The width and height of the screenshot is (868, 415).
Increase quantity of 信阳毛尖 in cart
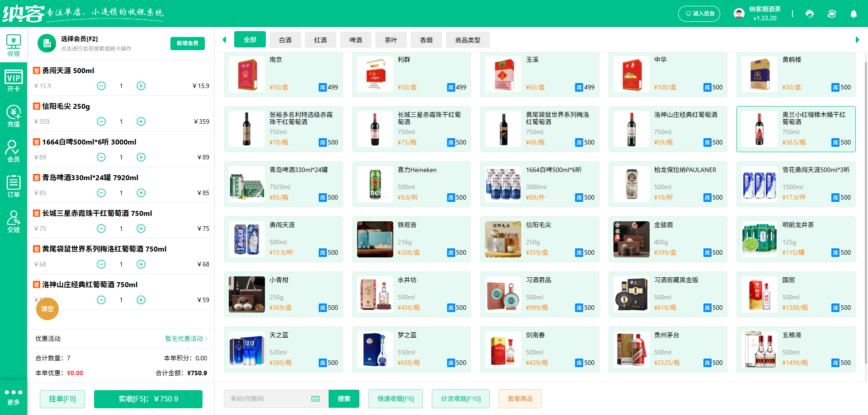[x=141, y=121]
